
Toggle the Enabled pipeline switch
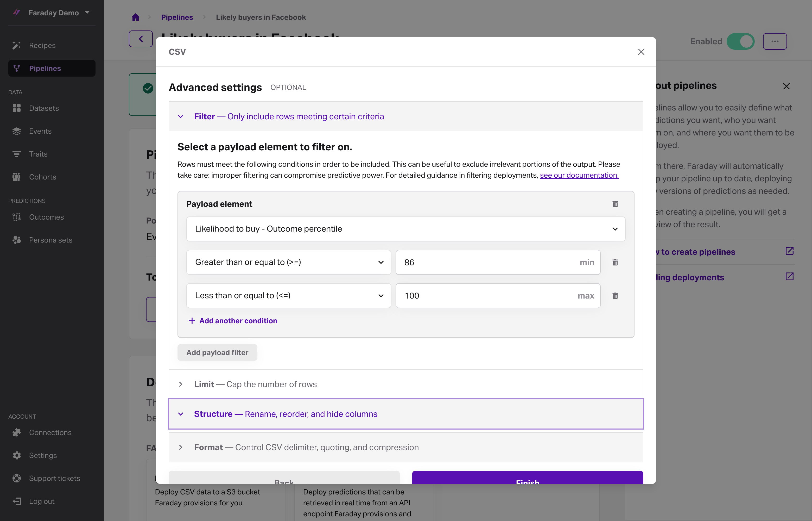click(741, 41)
